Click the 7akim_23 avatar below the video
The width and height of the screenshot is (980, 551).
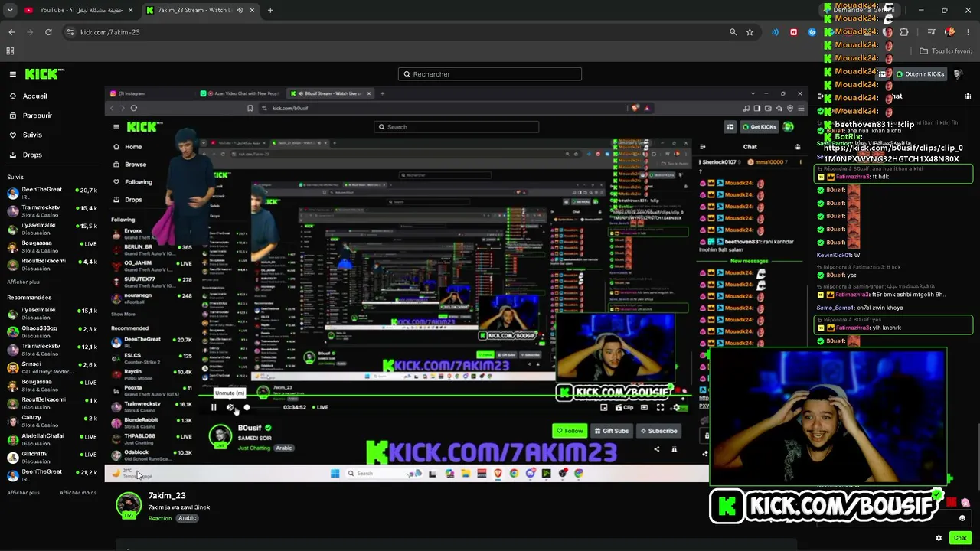(x=129, y=505)
